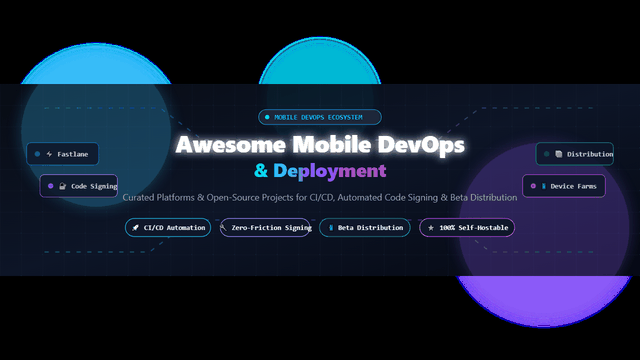
Task: Click the & Deployment gradient subtitle
Action: pos(320,171)
